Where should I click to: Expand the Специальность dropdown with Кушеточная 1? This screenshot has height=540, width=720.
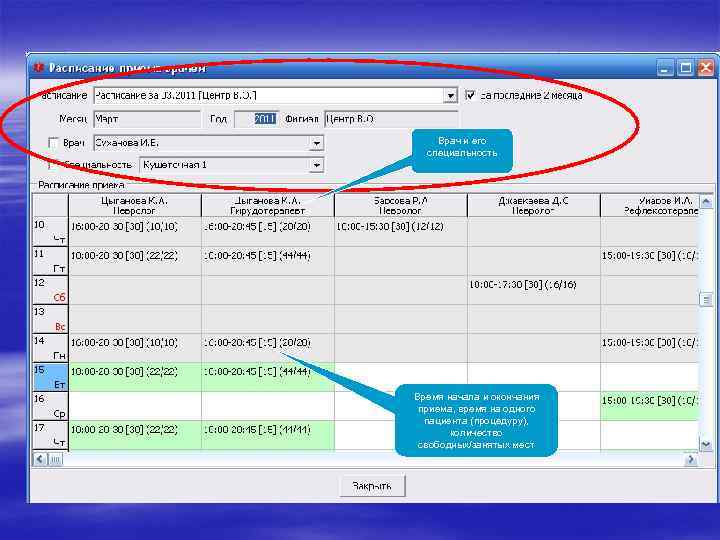[x=316, y=165]
